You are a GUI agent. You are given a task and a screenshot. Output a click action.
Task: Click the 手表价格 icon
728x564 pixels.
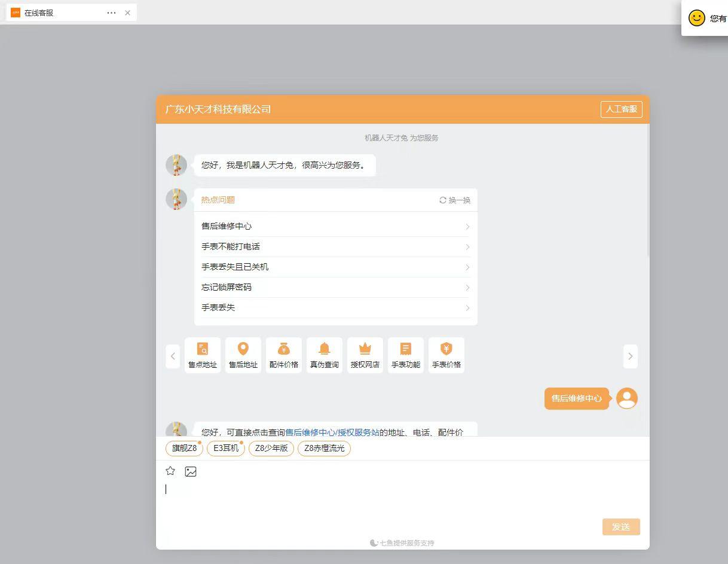446,355
